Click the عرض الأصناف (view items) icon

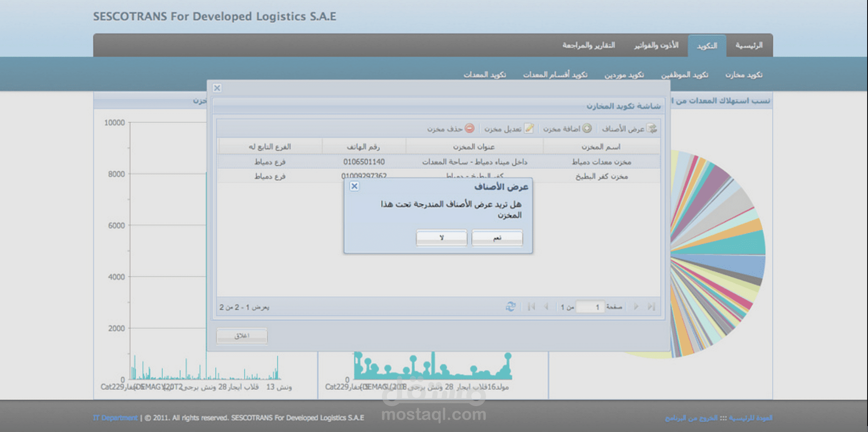651,128
